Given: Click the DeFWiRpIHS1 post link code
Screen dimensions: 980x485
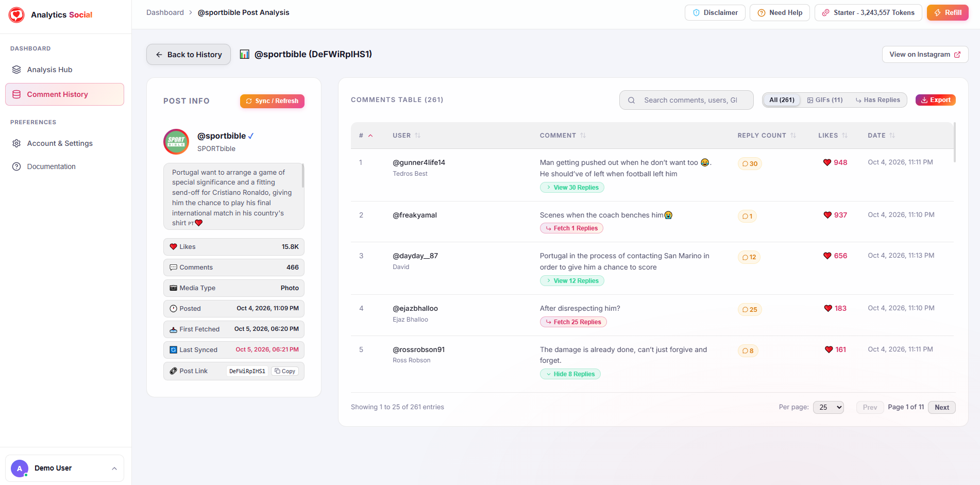Looking at the screenshot, I should coord(247,371).
